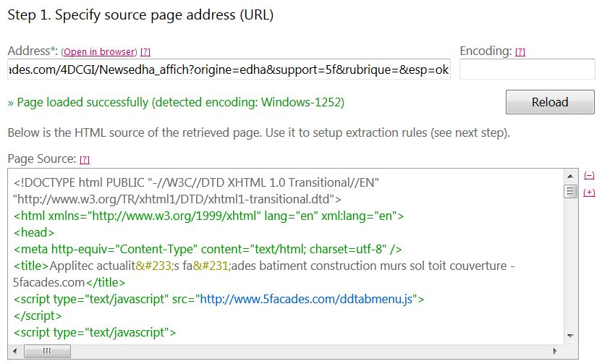Click the horizontal scrollbar right arrow

(555, 351)
